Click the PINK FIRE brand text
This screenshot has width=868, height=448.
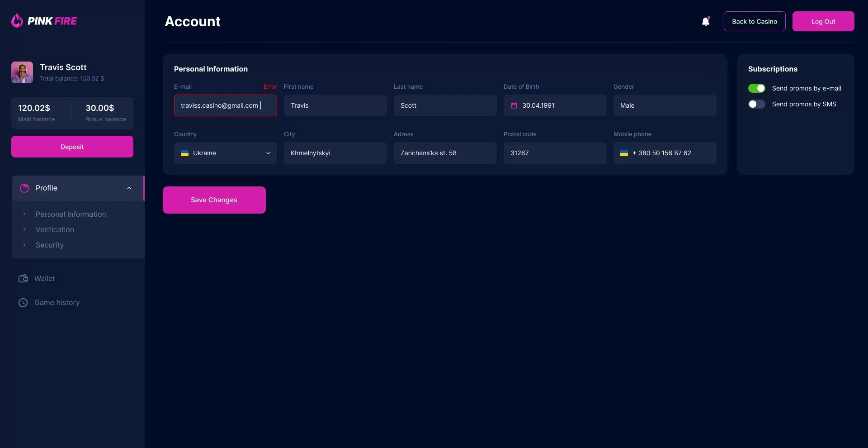tap(52, 21)
